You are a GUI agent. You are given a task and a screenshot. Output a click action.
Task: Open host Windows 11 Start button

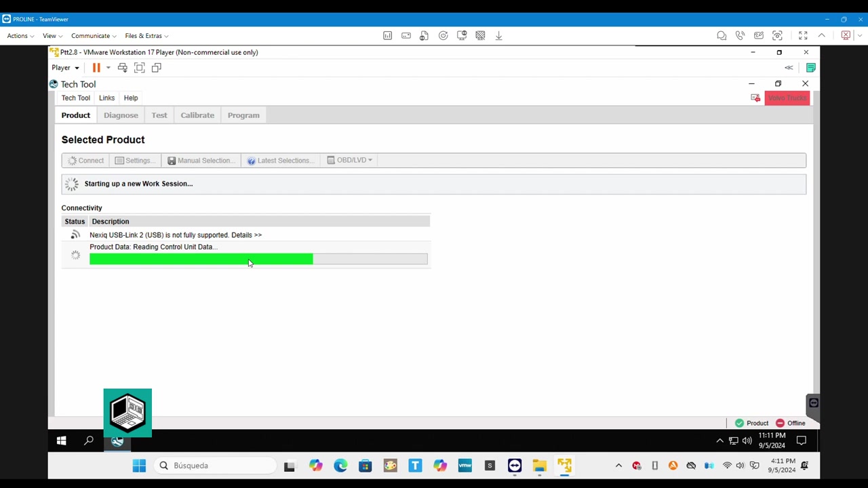(x=139, y=466)
